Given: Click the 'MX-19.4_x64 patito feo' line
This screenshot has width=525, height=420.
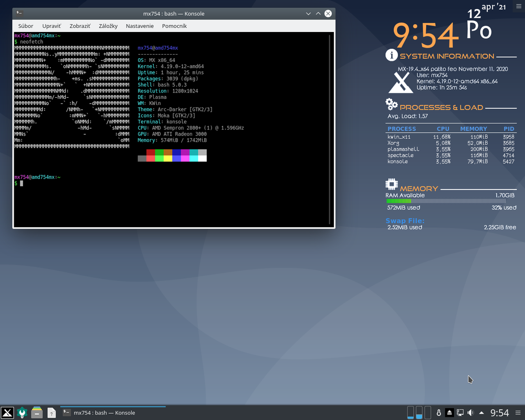Looking at the screenshot, I should point(453,69).
